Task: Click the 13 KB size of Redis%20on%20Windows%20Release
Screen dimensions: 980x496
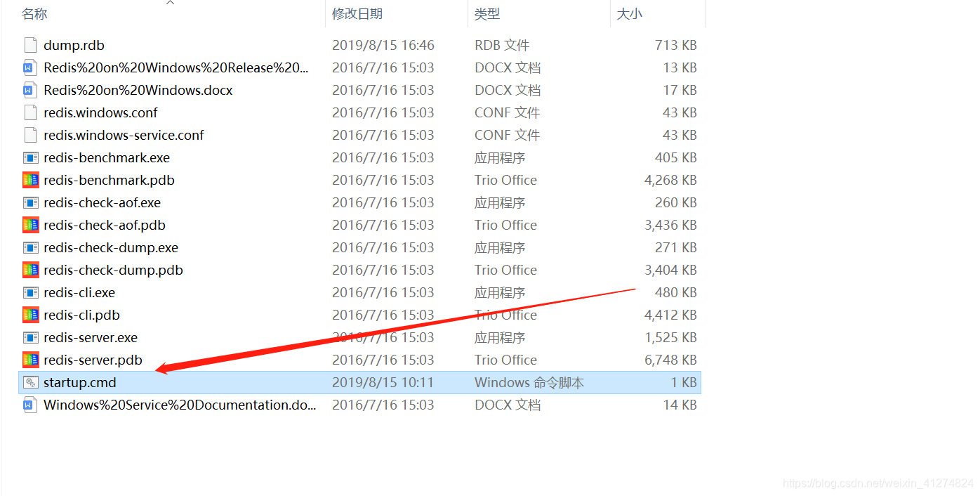Action: pos(680,68)
